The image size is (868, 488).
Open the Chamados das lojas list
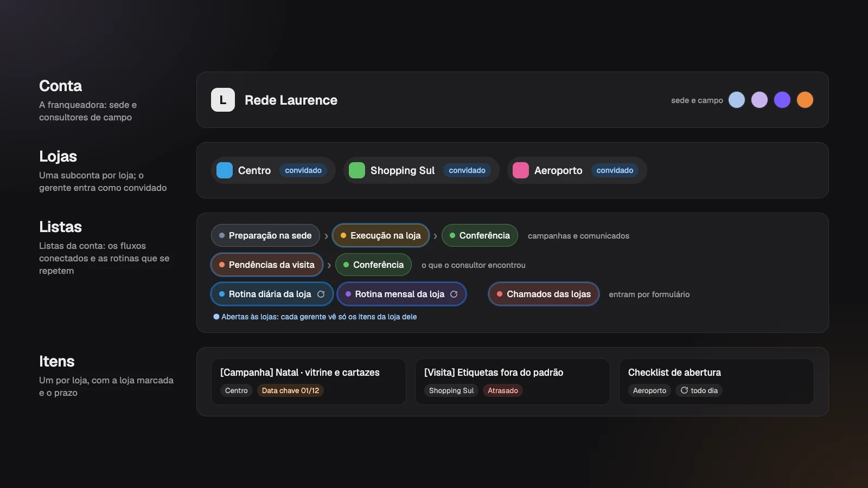544,294
